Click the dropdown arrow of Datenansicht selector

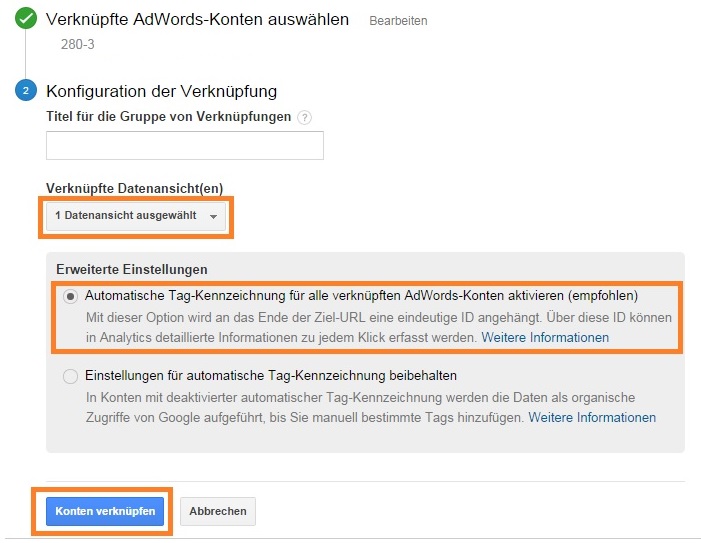point(214,216)
